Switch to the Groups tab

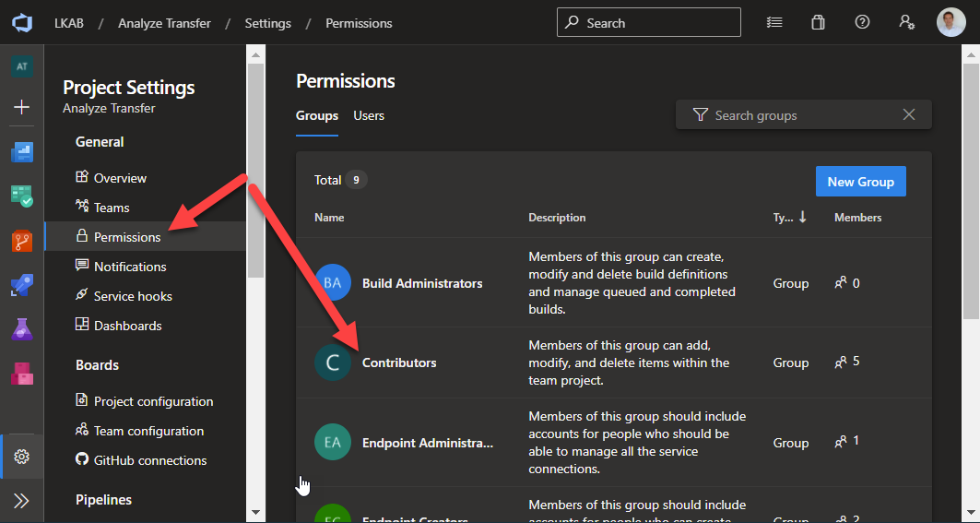(x=317, y=115)
